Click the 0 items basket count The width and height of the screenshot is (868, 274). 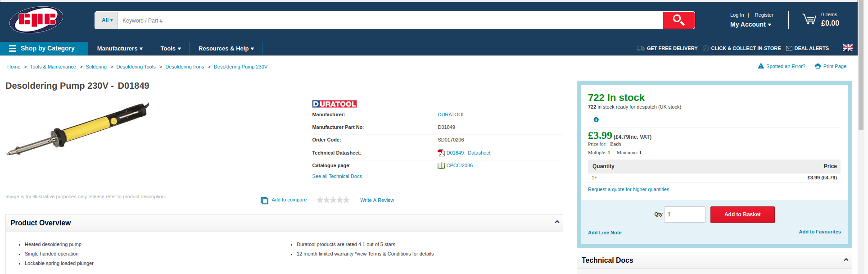point(829,14)
